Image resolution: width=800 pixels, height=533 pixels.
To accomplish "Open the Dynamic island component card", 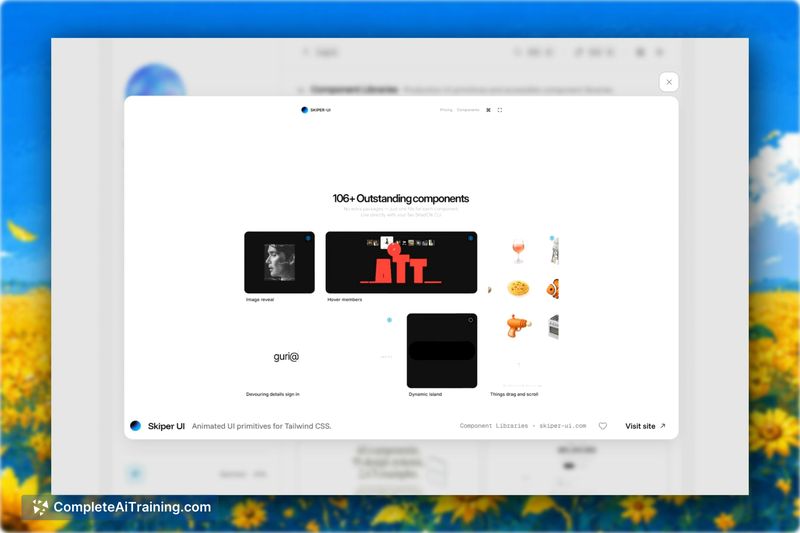I will click(442, 350).
